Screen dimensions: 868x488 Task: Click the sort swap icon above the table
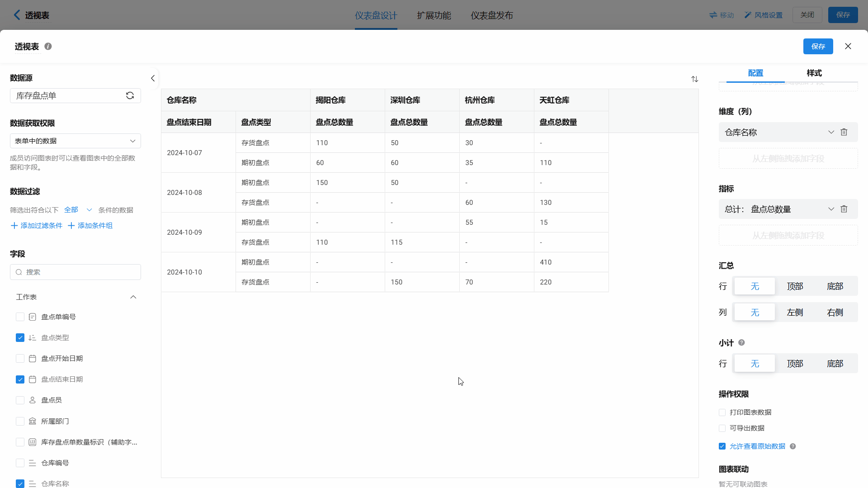coord(694,79)
